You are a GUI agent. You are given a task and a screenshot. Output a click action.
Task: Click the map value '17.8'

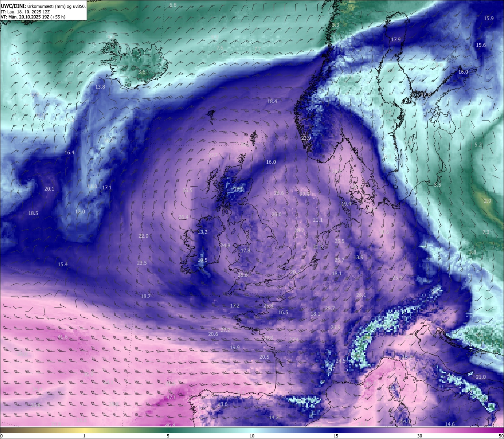(x=245, y=250)
